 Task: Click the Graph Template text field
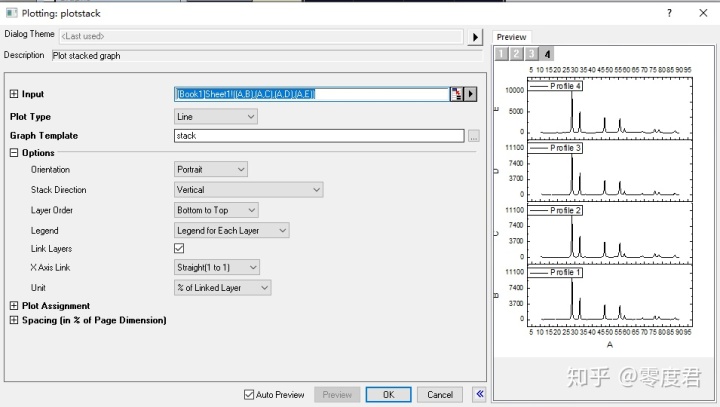(x=319, y=136)
